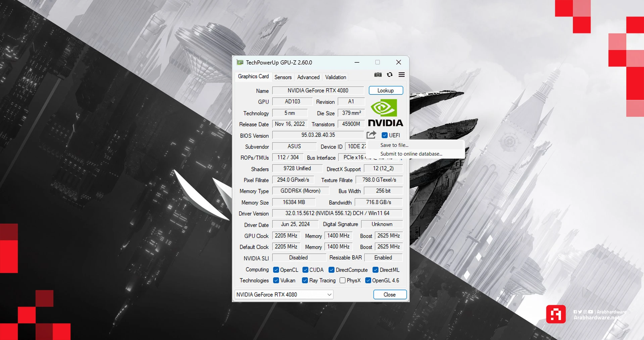Click the GPU Clock value 2205 MHz
Image resolution: width=644 pixels, height=340 pixels.
[x=286, y=236]
